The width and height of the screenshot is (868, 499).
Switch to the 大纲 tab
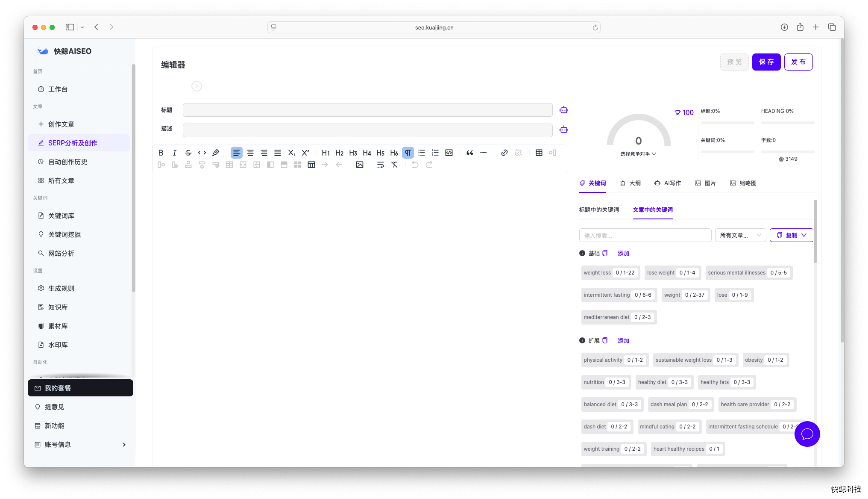tap(630, 183)
